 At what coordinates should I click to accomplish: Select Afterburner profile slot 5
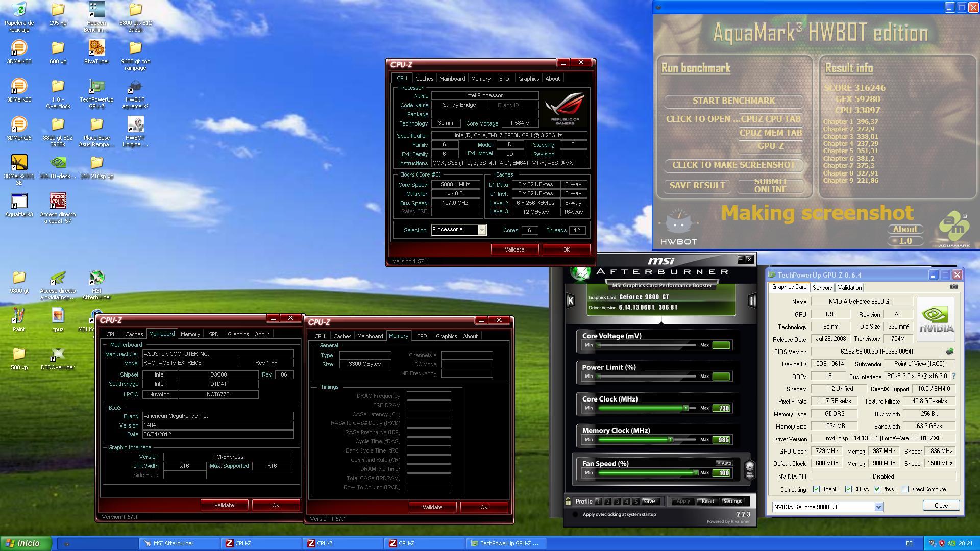coord(635,502)
